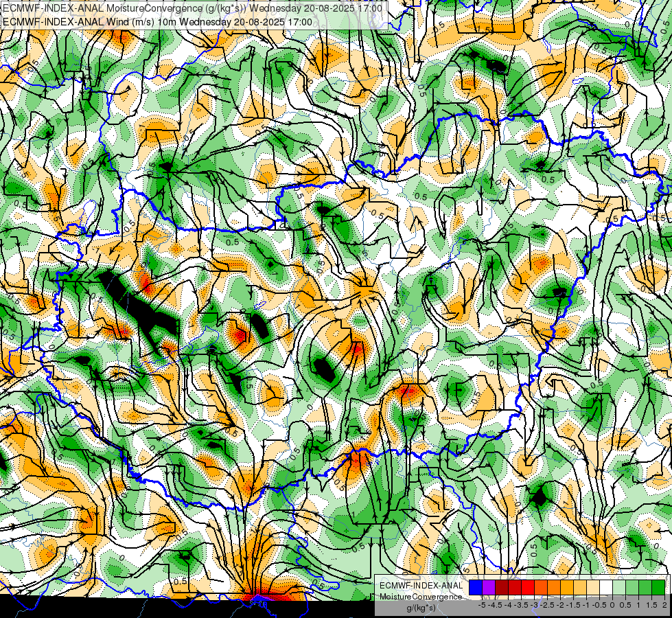Viewport: 672px width, 618px height.
Task: Select the -1.5 tick label in legend
Action: coord(573,605)
